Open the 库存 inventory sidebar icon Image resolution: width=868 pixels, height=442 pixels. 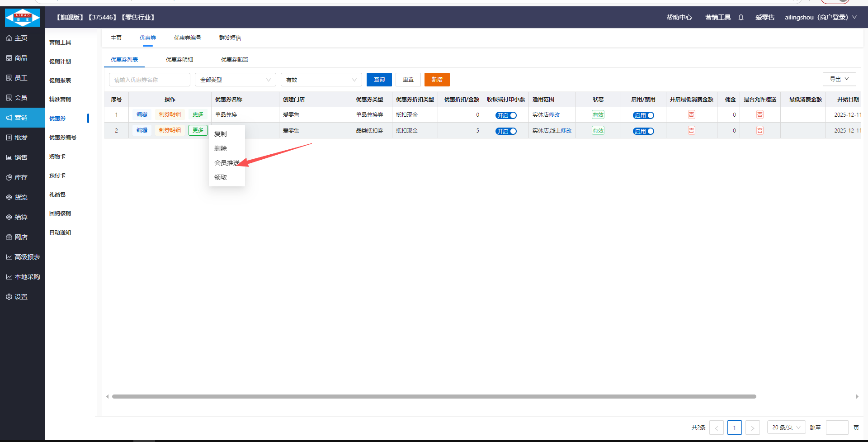(9, 178)
